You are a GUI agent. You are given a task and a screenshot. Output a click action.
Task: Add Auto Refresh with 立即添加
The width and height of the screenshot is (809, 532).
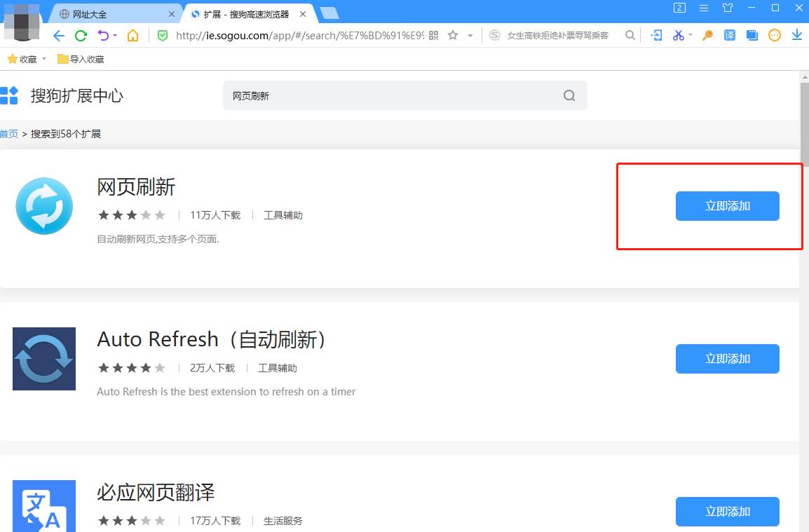click(728, 359)
